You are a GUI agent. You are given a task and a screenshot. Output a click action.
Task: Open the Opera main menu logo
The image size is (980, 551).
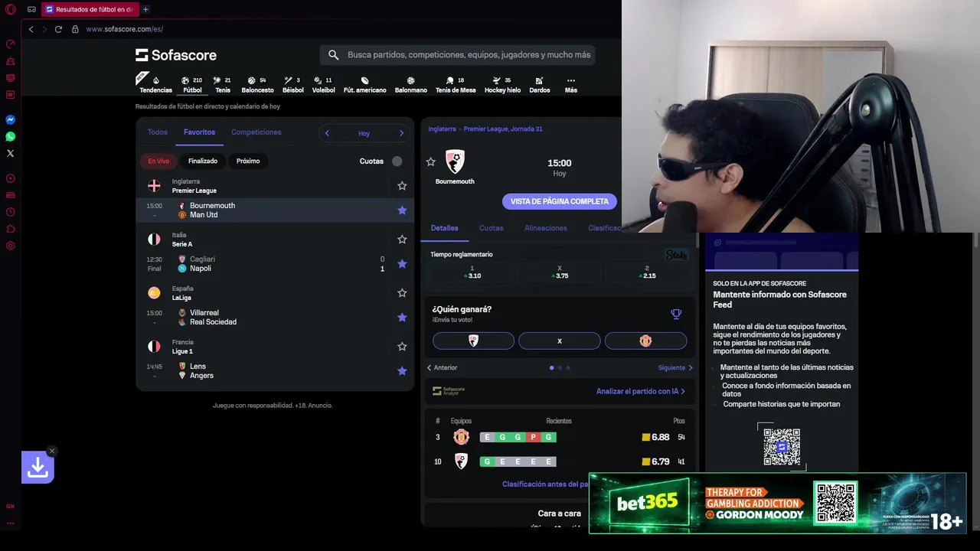point(11,9)
